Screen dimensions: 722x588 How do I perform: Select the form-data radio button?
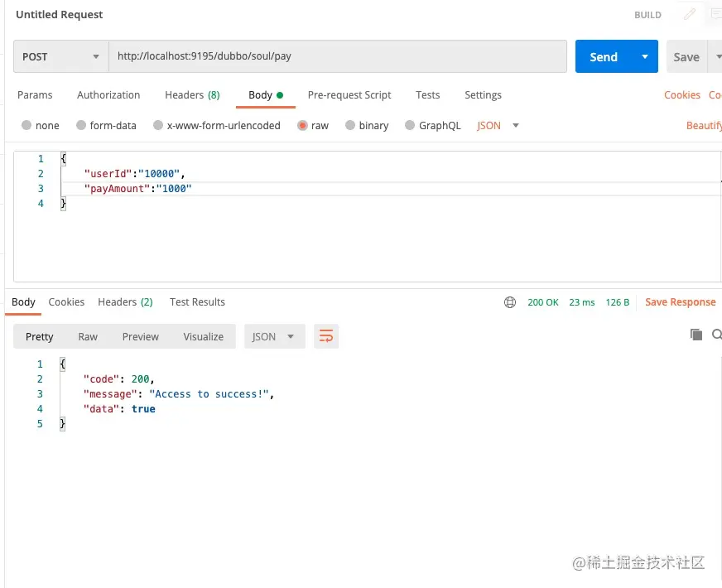pyautogui.click(x=81, y=126)
